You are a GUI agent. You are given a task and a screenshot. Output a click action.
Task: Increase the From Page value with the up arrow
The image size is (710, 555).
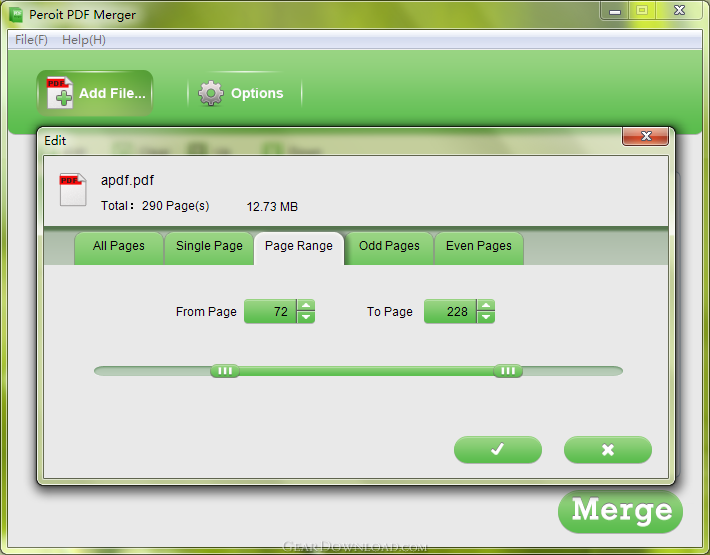click(x=306, y=305)
